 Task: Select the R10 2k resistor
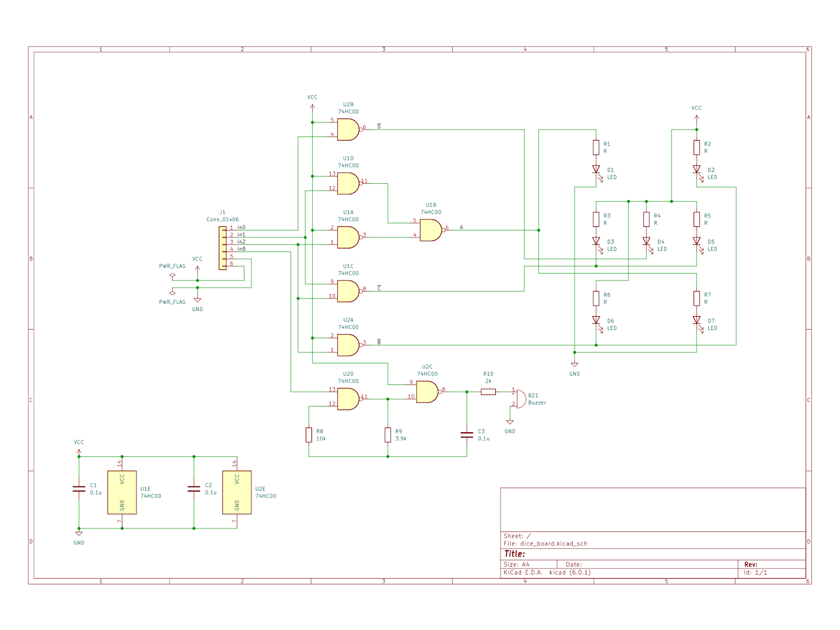(x=488, y=392)
